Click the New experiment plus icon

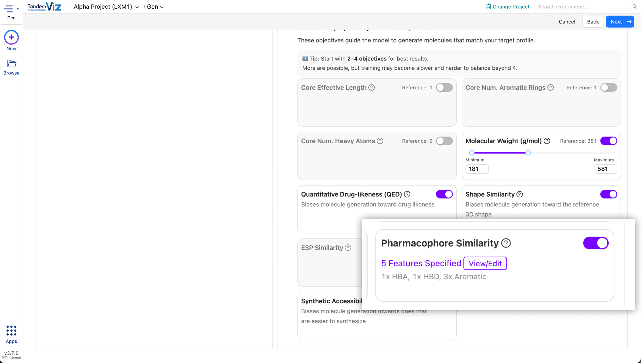click(x=11, y=38)
